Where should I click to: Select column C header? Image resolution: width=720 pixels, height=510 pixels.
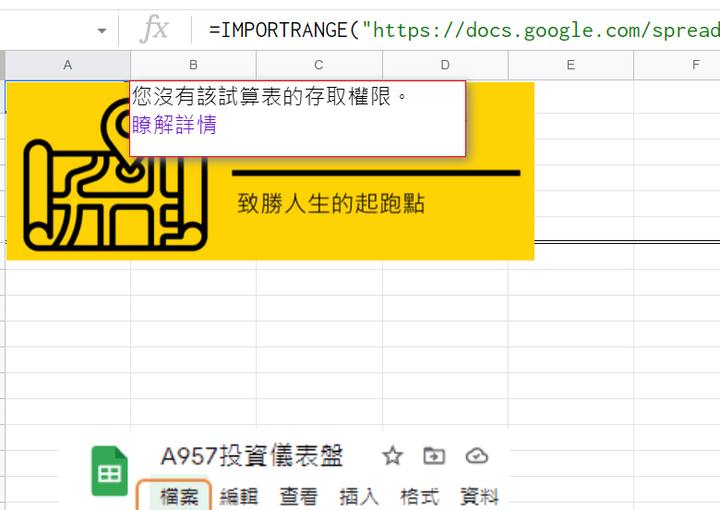[x=319, y=65]
